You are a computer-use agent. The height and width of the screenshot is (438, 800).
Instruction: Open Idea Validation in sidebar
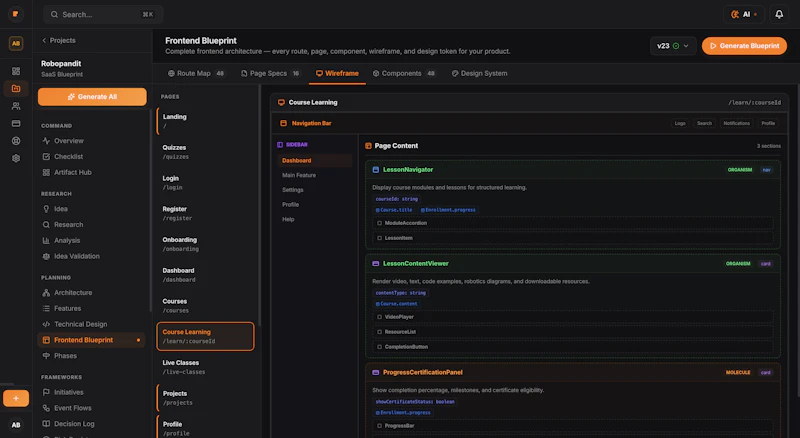click(x=92, y=256)
